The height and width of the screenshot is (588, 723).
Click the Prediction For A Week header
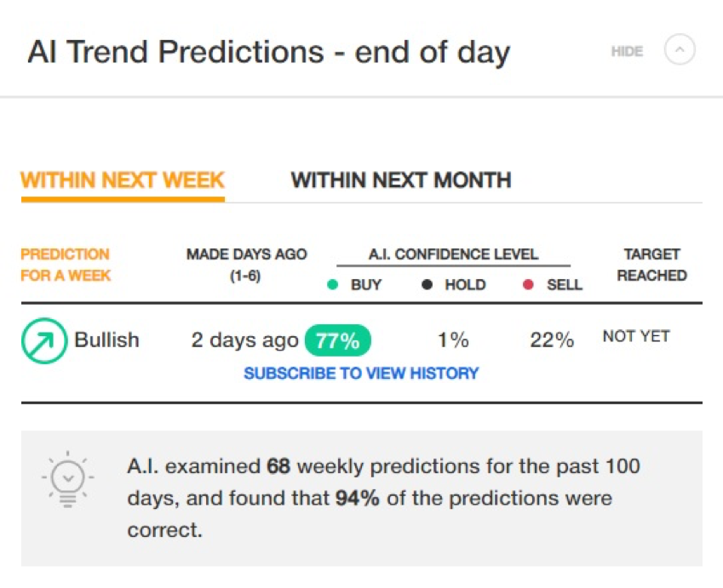(66, 265)
